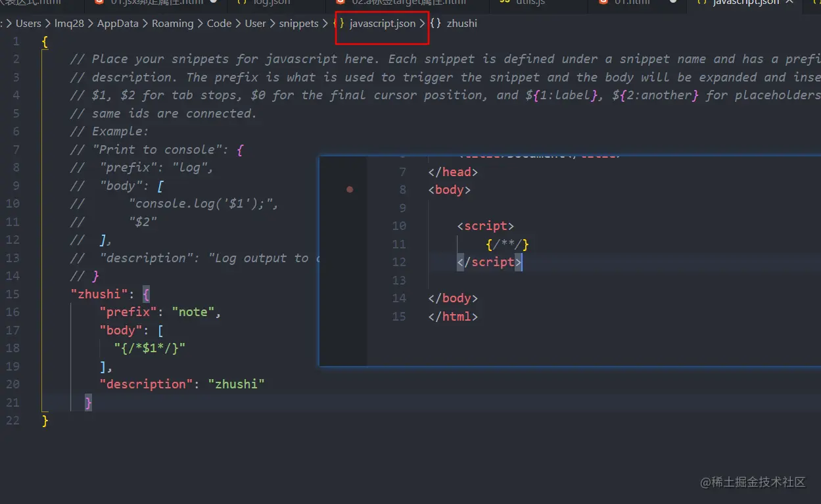Screen dimensions: 821x504
Task: Click the closing </script> tag in HTML preview
Action: [490, 262]
